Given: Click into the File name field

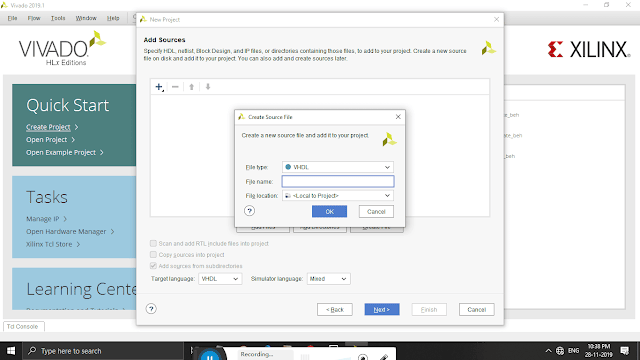Looking at the screenshot, I should pos(338,181).
